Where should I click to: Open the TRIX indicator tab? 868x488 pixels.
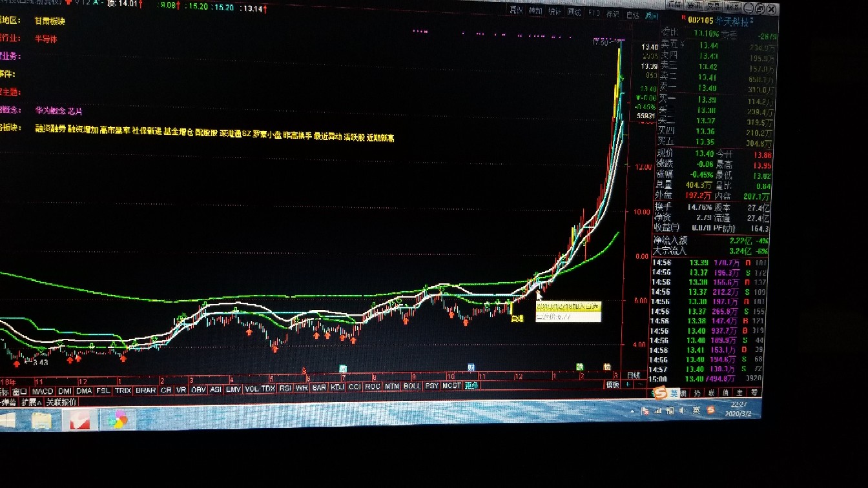coord(123,390)
